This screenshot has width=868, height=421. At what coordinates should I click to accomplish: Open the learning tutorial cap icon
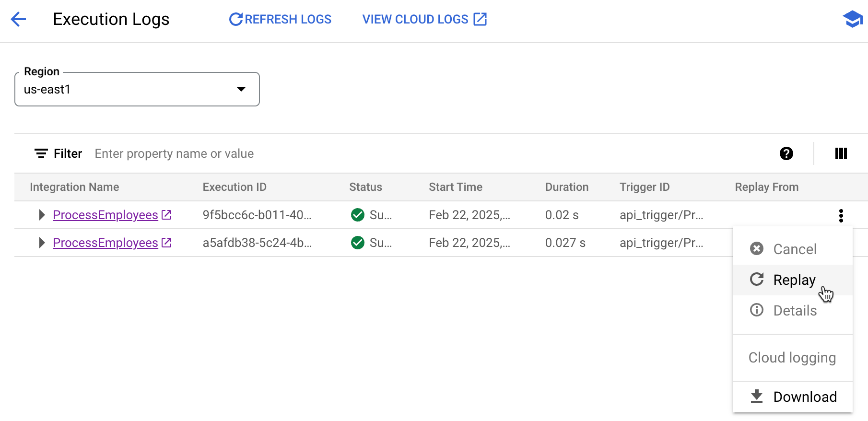[852, 19]
